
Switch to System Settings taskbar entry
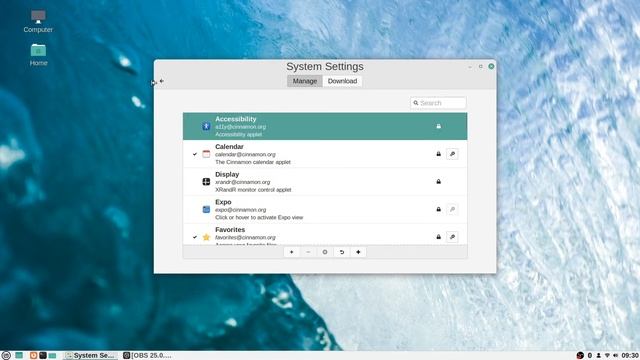point(91,356)
